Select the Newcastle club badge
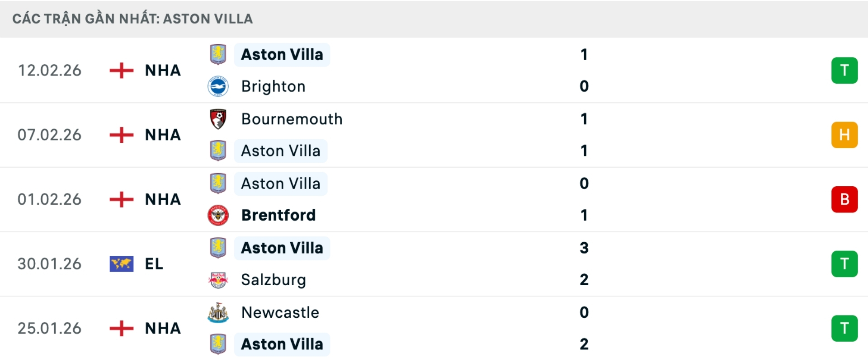 point(218,312)
